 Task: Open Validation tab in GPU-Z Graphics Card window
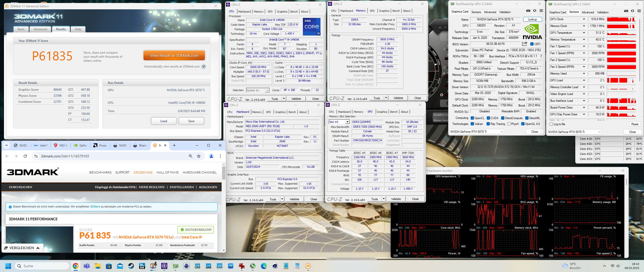coord(505,12)
